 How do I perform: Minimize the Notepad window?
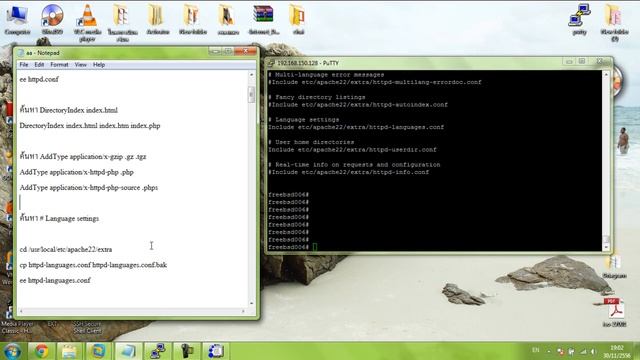pos(215,51)
